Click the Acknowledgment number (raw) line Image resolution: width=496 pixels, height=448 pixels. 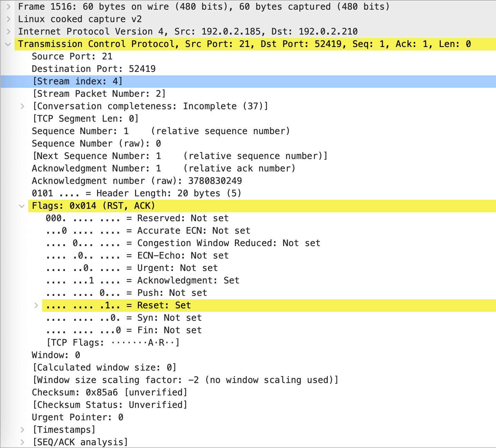click(x=137, y=181)
